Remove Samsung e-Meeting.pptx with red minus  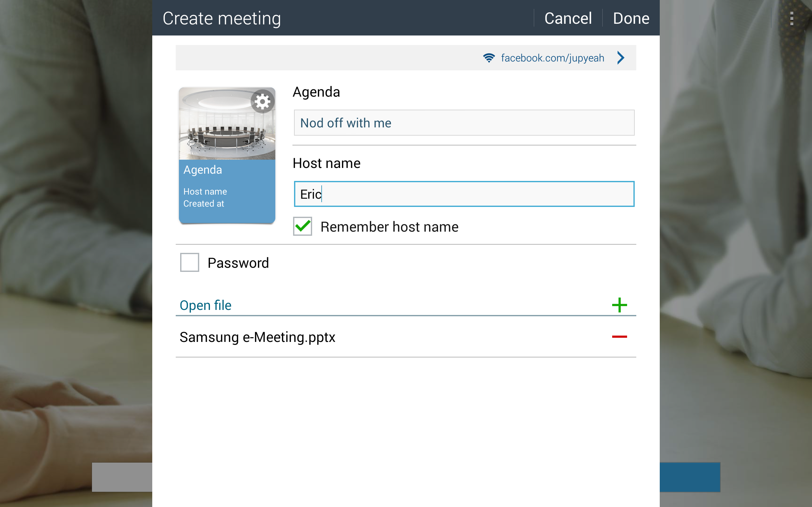click(619, 337)
